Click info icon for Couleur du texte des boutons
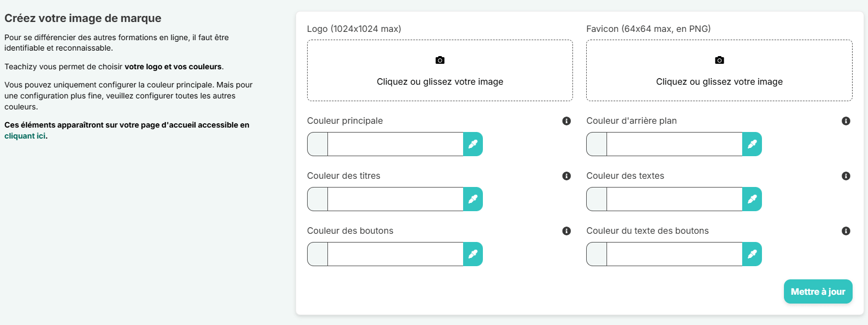Image resolution: width=868 pixels, height=325 pixels. tap(846, 231)
